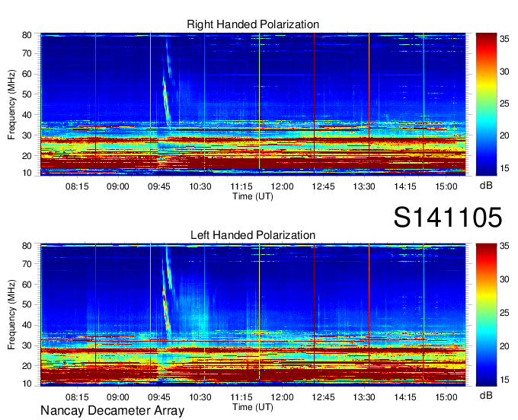
Task: Click the 08:15 time tick of Left Handed plot
Action: click(x=77, y=397)
